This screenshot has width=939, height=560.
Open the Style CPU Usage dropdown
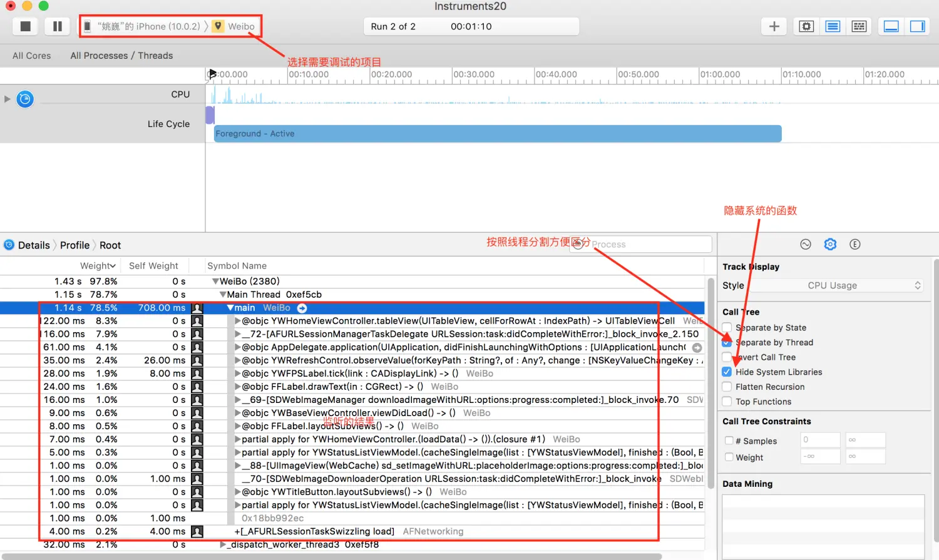click(x=837, y=285)
